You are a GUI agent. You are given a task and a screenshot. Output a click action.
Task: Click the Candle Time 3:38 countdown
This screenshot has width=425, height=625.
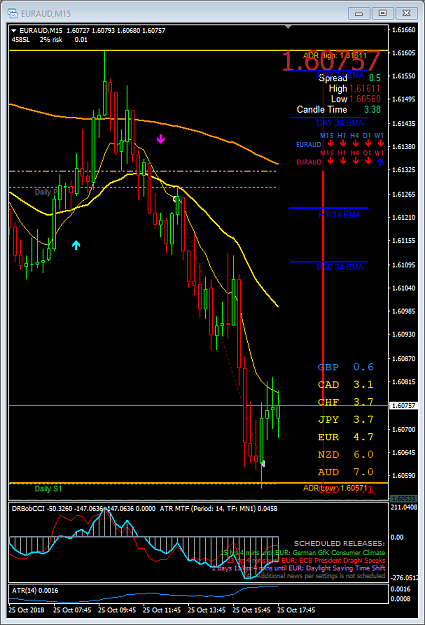pyautogui.click(x=338, y=110)
